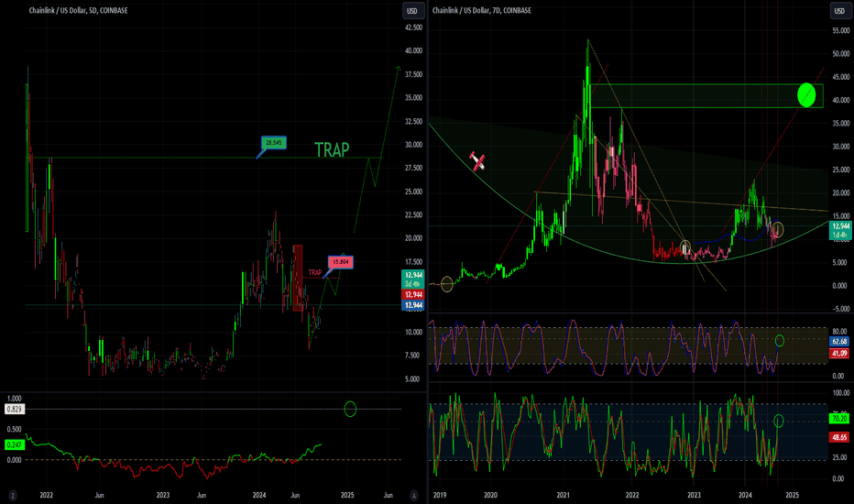The image size is (854, 504).
Task: Click the red 41.09 oscillator value label
Action: coord(839,354)
